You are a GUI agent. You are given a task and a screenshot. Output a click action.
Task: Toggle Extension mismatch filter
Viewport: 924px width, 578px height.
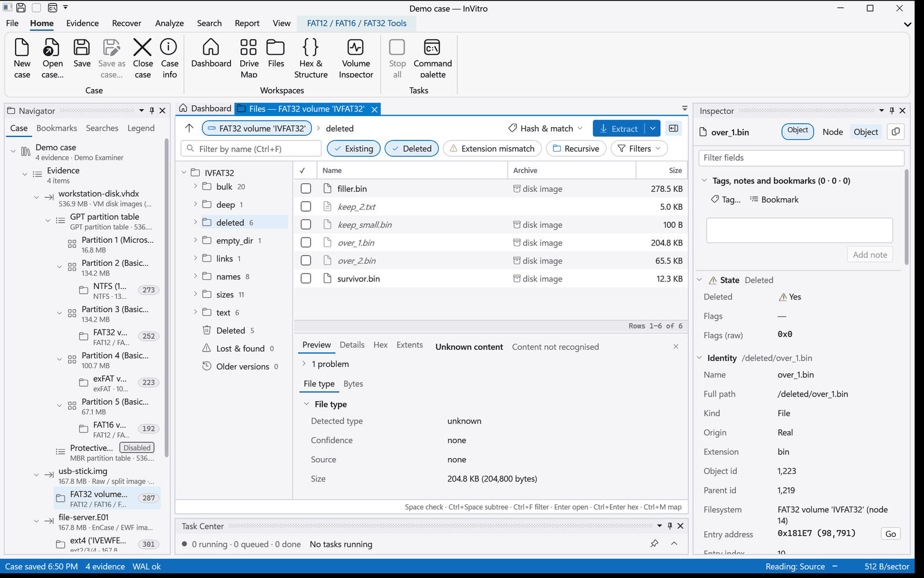[x=492, y=149]
